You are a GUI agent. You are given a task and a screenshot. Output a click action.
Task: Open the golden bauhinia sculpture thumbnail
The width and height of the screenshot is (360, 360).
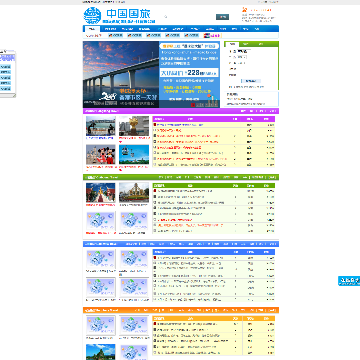click(134, 126)
